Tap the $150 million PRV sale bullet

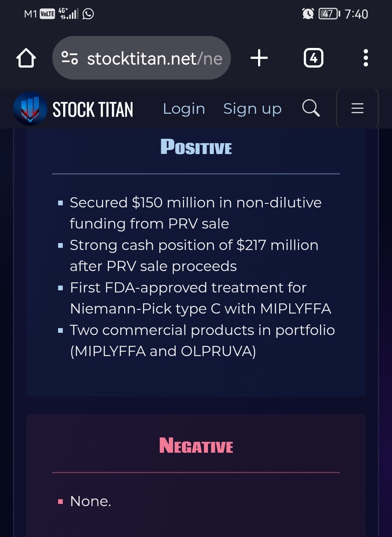pos(196,213)
